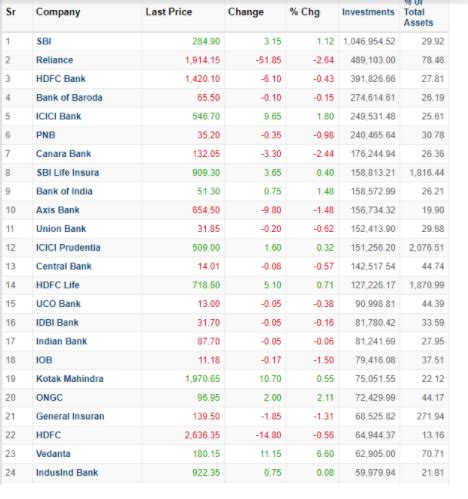Click the Change column header
The height and width of the screenshot is (499, 468).
click(246, 12)
